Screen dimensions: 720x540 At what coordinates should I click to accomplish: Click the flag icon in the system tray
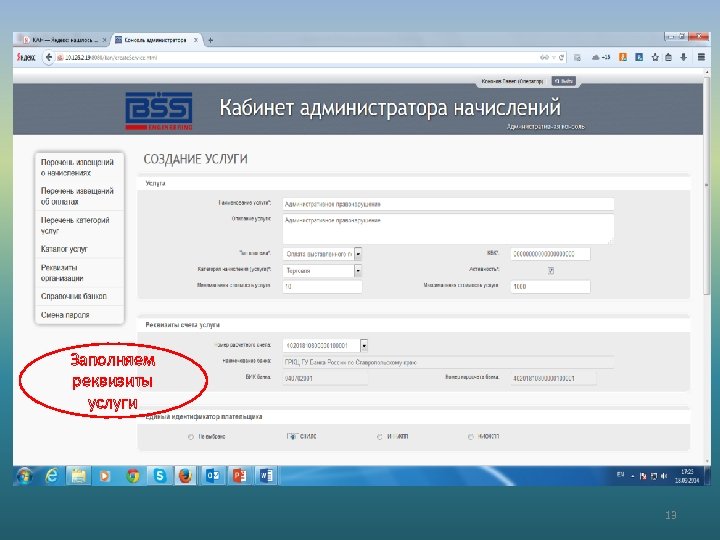[x=643, y=476]
